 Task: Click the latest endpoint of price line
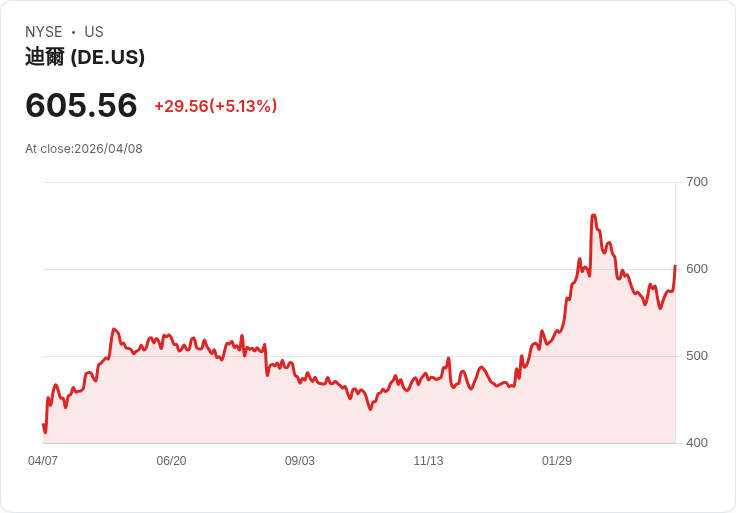tap(675, 266)
